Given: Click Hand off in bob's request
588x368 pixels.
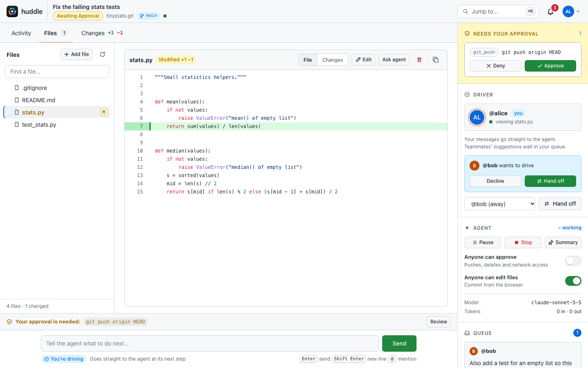Looking at the screenshot, I should coord(550,181).
